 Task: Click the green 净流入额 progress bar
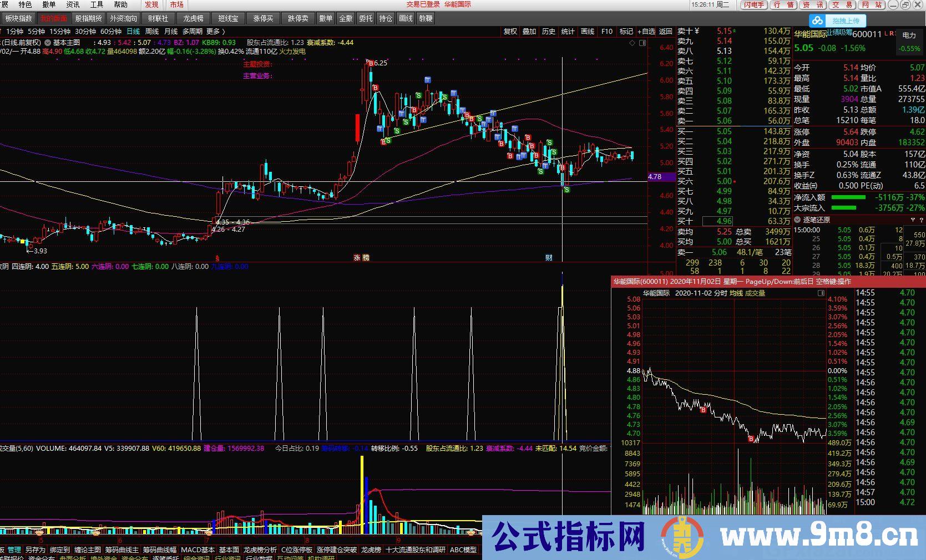click(848, 197)
